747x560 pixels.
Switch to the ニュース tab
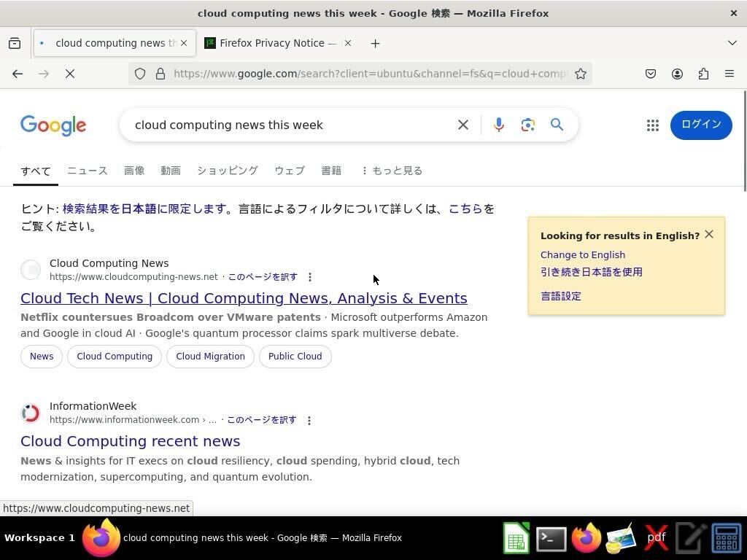point(88,171)
